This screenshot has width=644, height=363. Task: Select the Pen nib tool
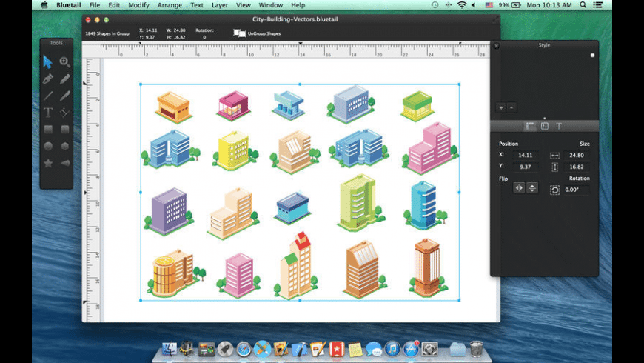pos(48,79)
